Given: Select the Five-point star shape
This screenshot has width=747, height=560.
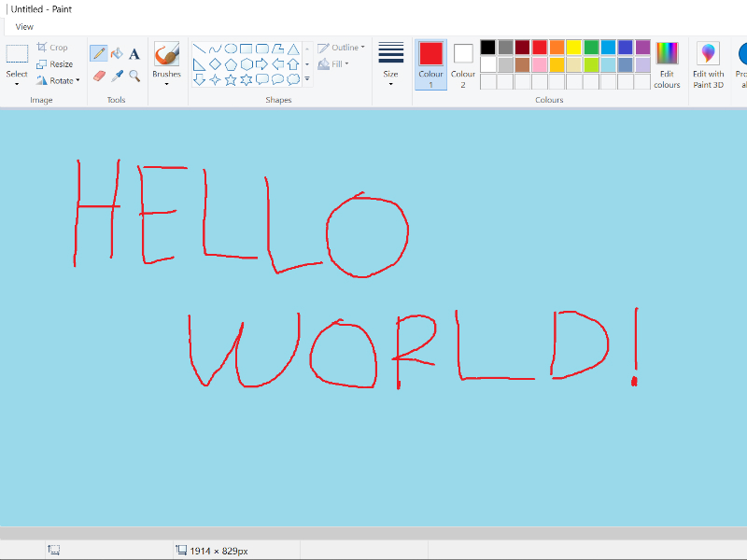Looking at the screenshot, I should pos(231,79).
